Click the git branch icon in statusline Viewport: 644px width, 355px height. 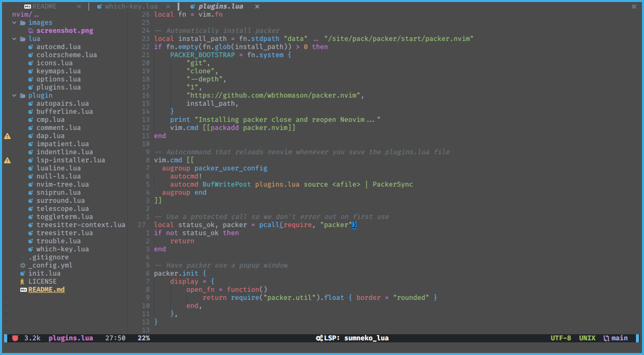click(606, 338)
